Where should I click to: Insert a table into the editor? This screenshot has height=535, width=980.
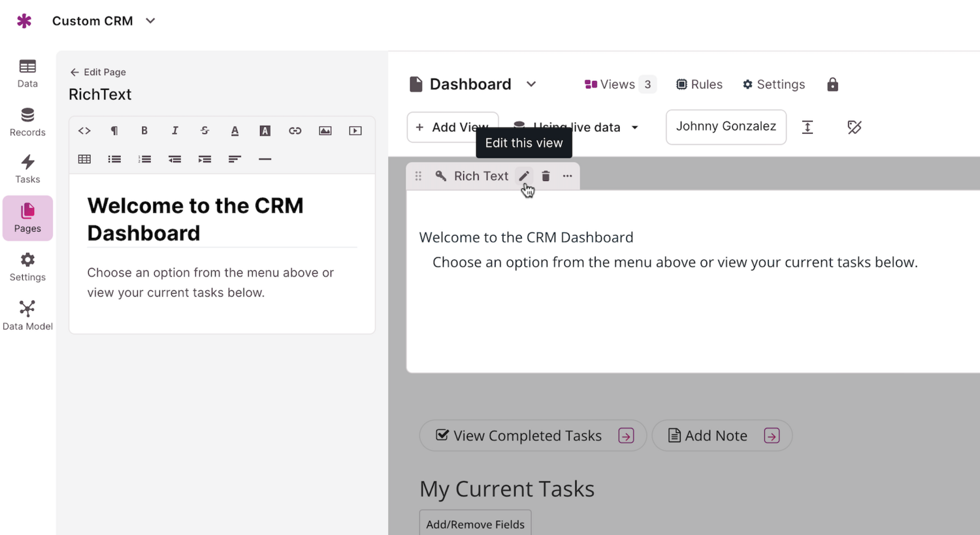click(84, 159)
